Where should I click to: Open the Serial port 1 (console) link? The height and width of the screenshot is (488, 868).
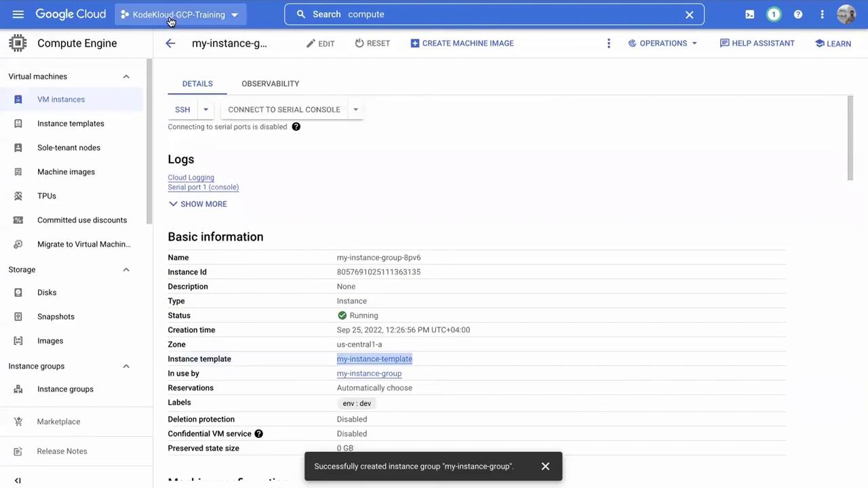pyautogui.click(x=203, y=187)
